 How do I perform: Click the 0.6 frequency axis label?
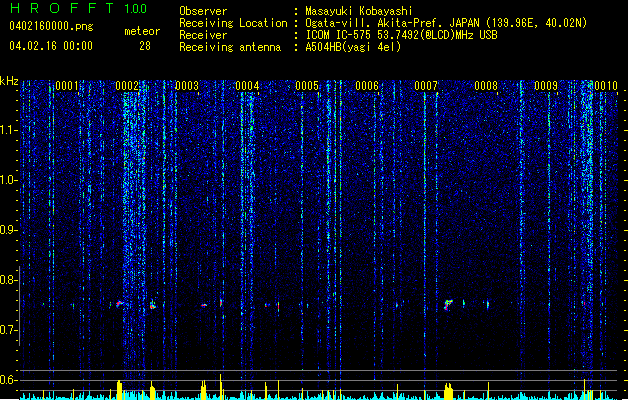coord(9,380)
